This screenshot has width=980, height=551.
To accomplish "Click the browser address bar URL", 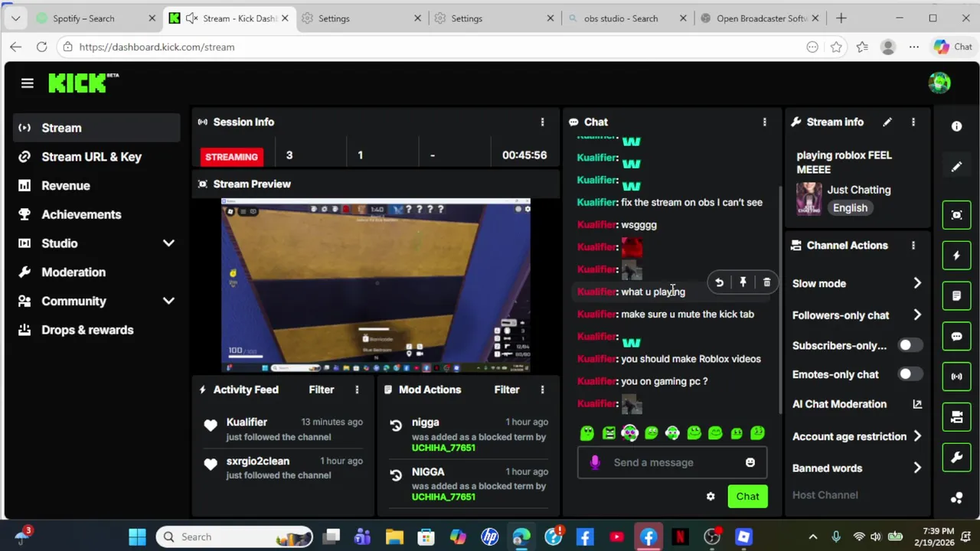I will [157, 47].
